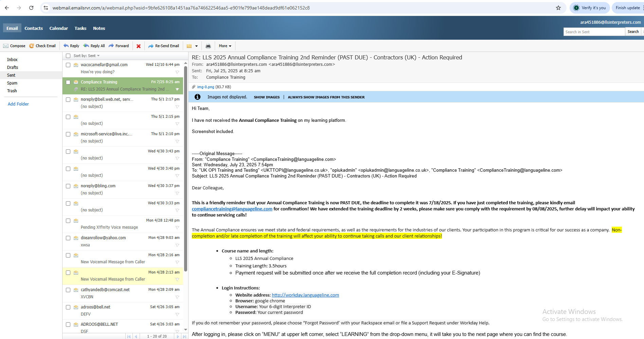Viewport: 644px width, 339px height.
Task: Click the Reply All arrow icon
Action: click(86, 46)
